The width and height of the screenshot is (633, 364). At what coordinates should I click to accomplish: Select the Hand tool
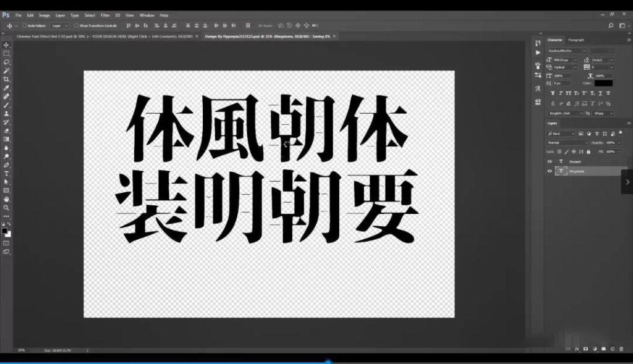click(x=7, y=199)
